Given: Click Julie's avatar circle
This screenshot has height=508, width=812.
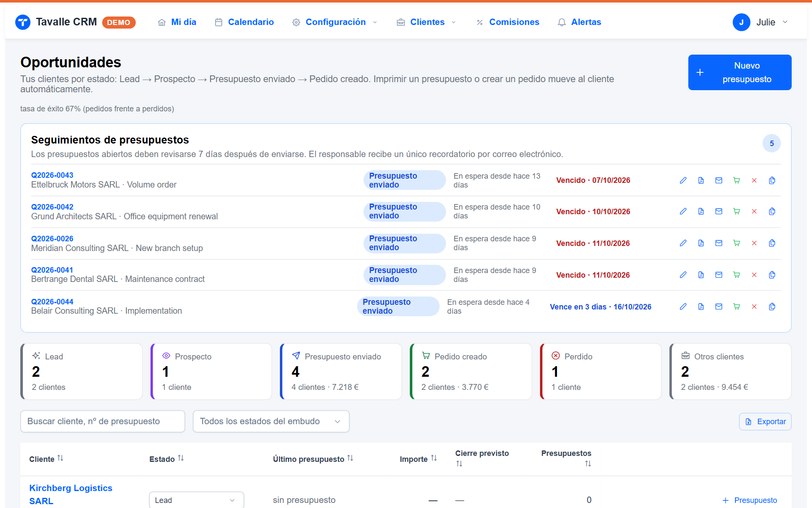Looking at the screenshot, I should point(741,22).
